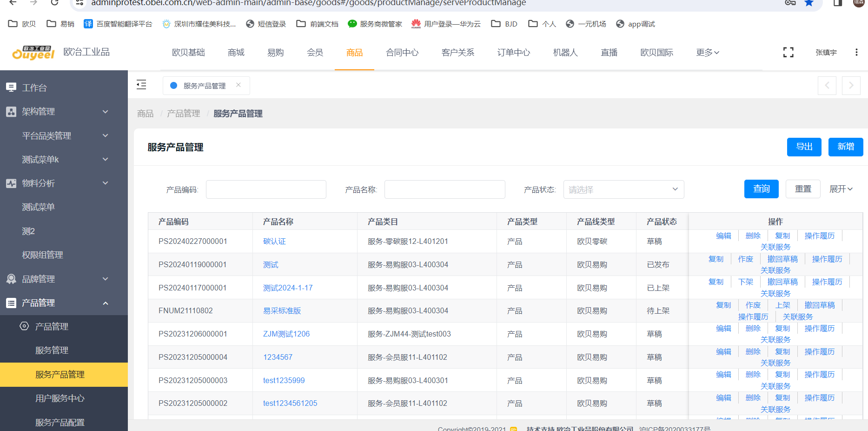Click the 品牌管理 sidebar icon
This screenshot has height=431, width=868.
coord(11,279)
